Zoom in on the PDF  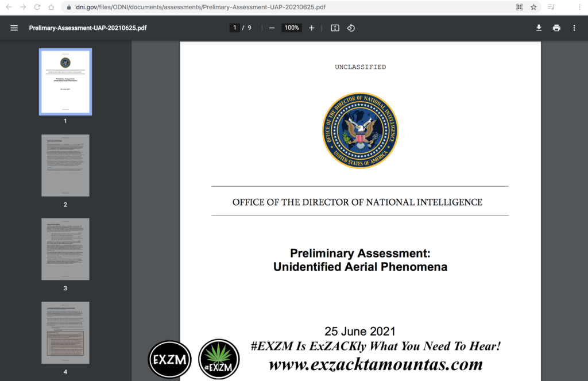coord(312,28)
